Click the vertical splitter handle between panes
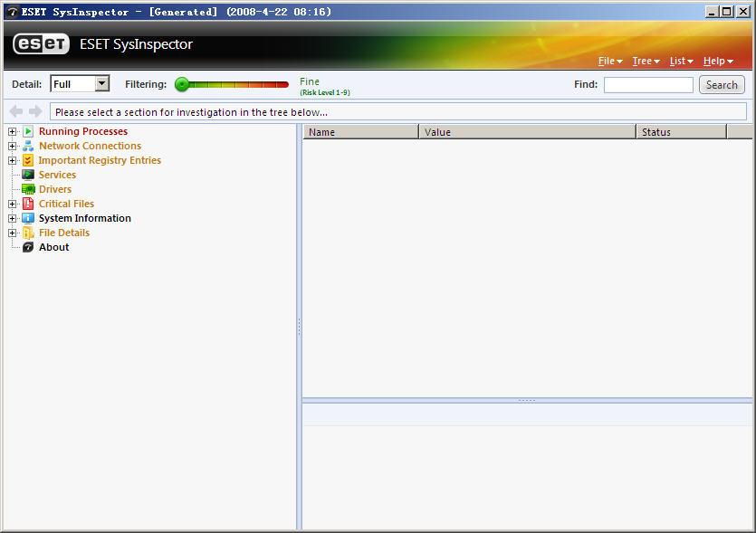Image resolution: width=756 pixels, height=533 pixels. [x=299, y=328]
